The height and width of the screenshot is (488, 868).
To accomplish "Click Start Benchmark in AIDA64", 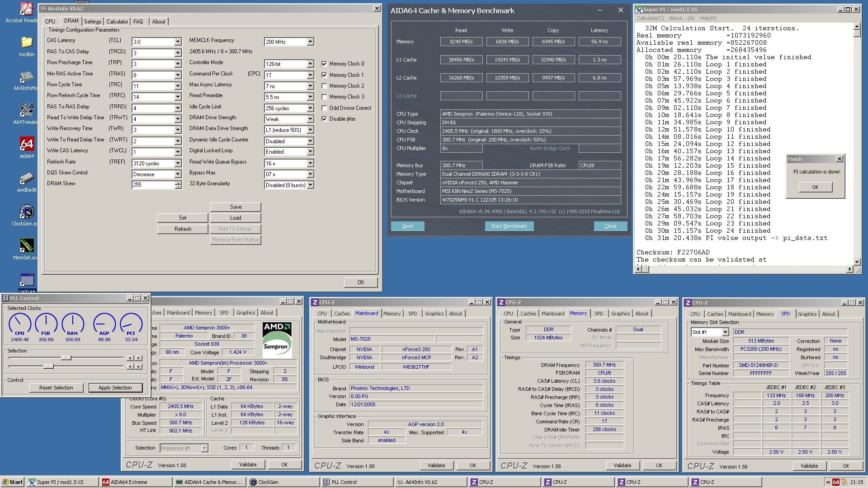I will (509, 226).
